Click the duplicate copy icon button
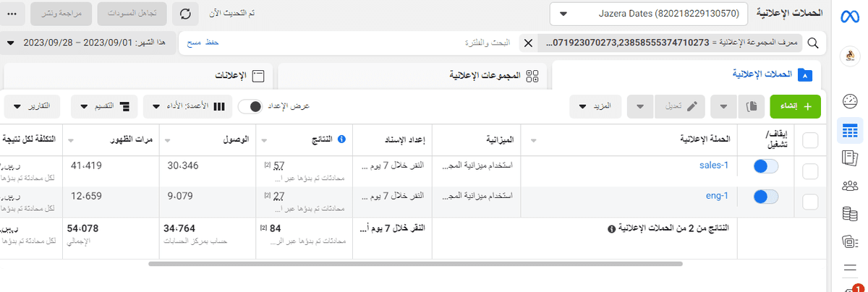Image resolution: width=868 pixels, height=292 pixels. coord(751,106)
